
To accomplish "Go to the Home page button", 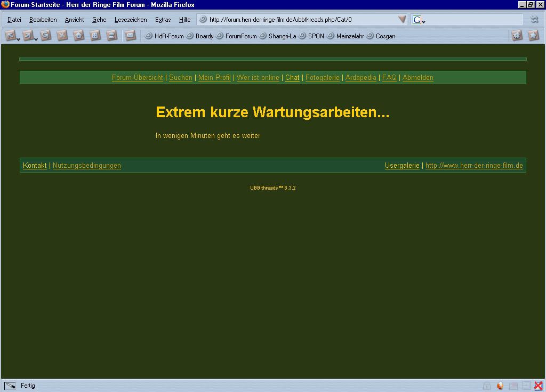I will [79, 36].
